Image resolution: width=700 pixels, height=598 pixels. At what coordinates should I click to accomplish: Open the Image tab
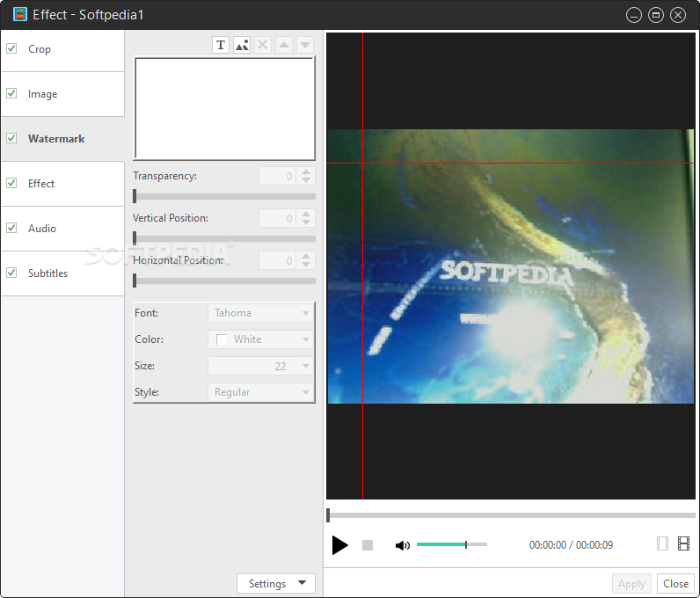pyautogui.click(x=63, y=94)
